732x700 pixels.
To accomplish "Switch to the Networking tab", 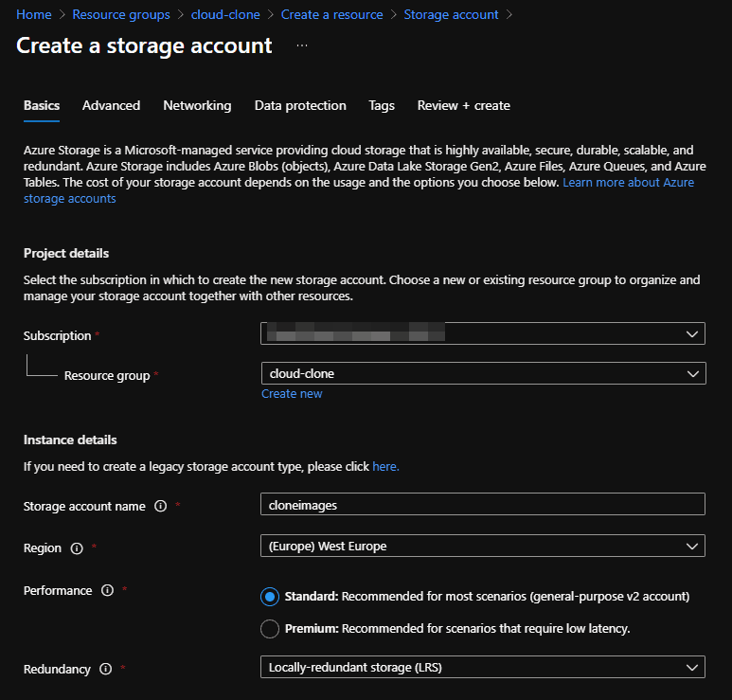I will tap(197, 105).
